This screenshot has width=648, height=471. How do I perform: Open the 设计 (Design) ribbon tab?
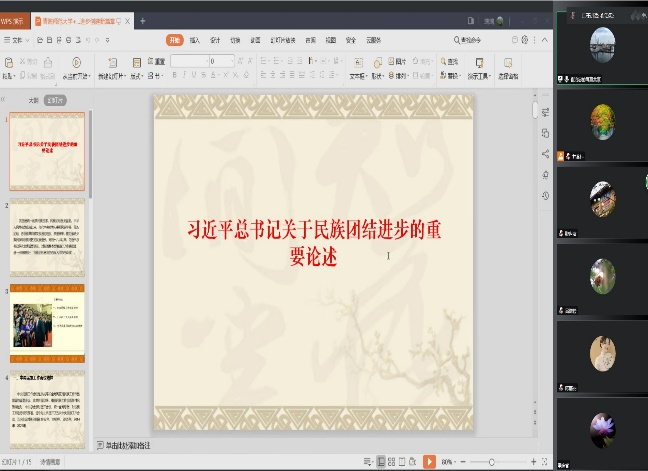[215, 40]
